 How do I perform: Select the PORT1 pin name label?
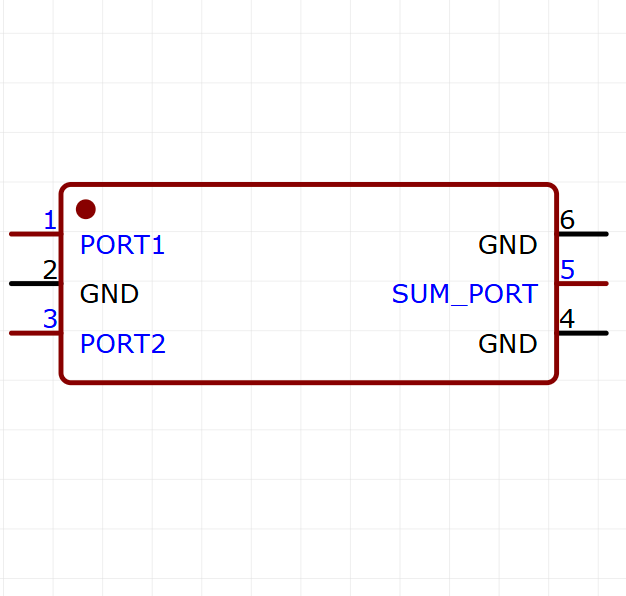click(122, 245)
